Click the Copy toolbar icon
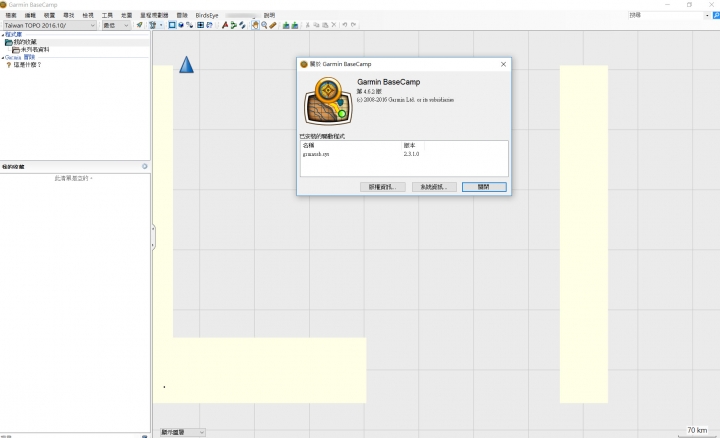Viewport: 720px width, 438px height. pos(316,25)
